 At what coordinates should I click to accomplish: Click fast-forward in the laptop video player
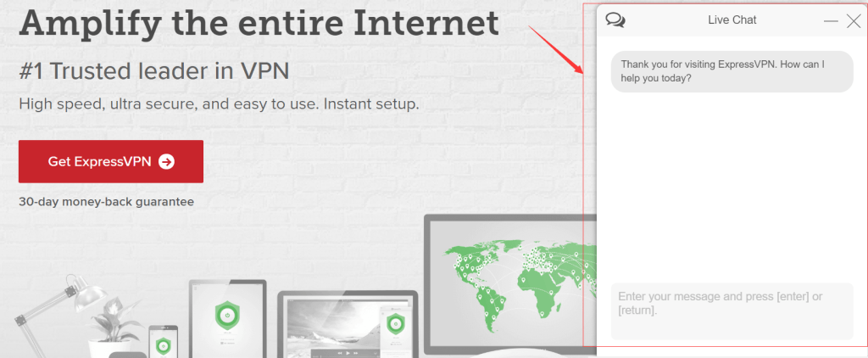tap(355, 353)
